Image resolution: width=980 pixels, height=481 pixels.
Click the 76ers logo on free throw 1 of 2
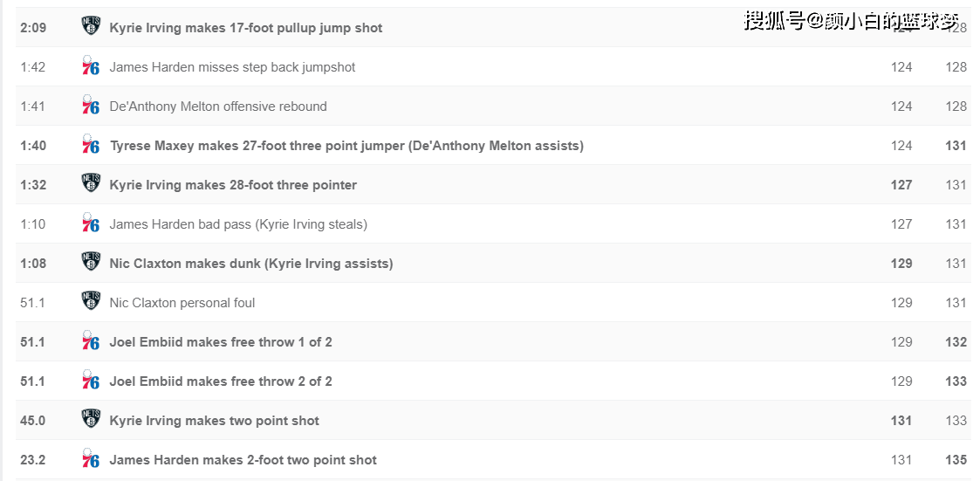click(x=91, y=341)
